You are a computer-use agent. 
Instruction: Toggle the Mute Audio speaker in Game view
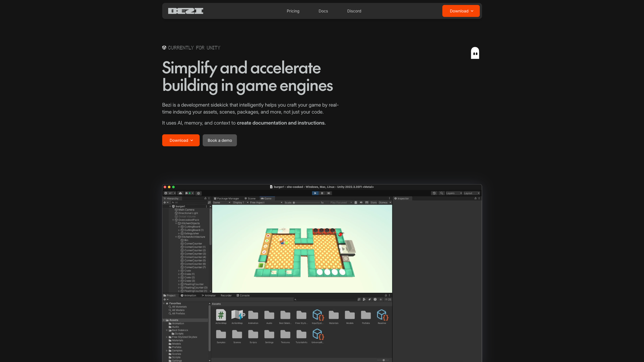pyautogui.click(x=361, y=202)
